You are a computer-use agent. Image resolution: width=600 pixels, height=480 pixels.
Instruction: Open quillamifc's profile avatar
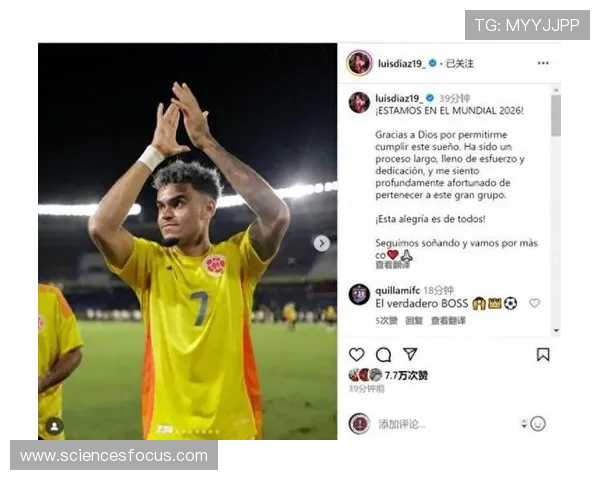coord(359,295)
